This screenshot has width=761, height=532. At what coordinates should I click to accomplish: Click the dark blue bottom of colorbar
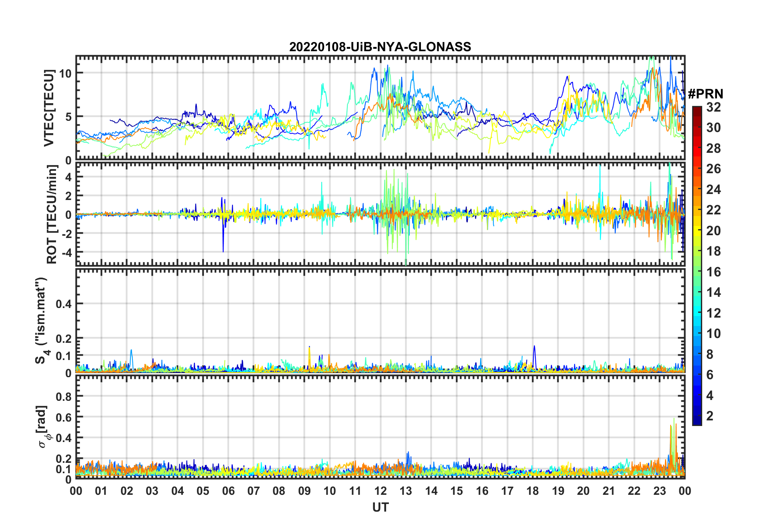pos(697,420)
